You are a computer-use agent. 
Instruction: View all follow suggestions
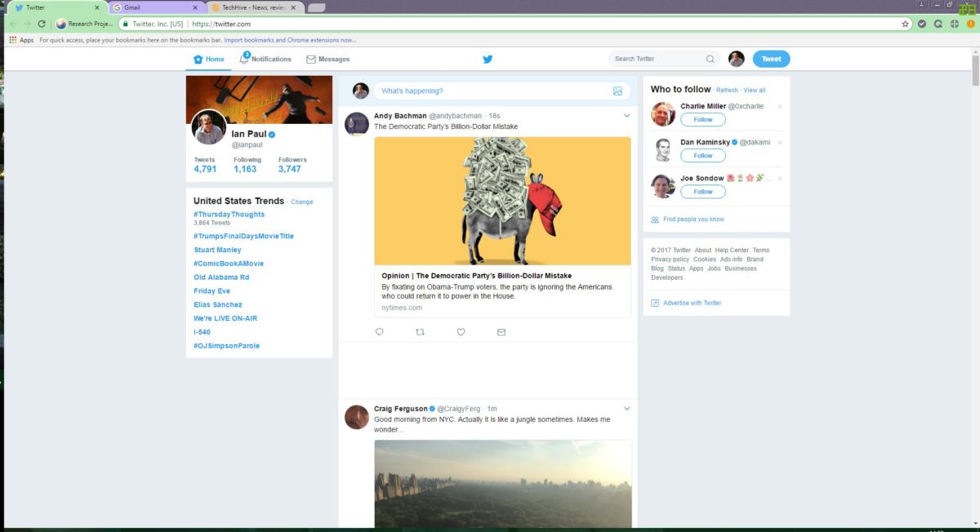[x=755, y=90]
